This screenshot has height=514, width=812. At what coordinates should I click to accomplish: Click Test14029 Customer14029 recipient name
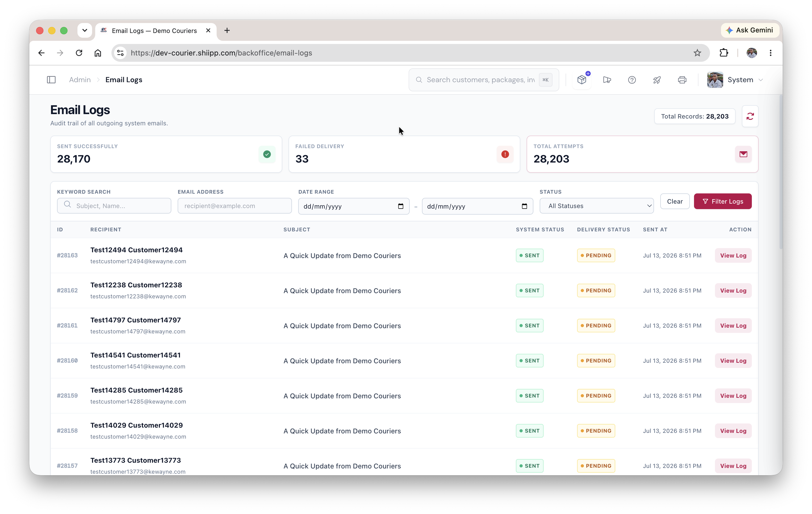point(136,425)
